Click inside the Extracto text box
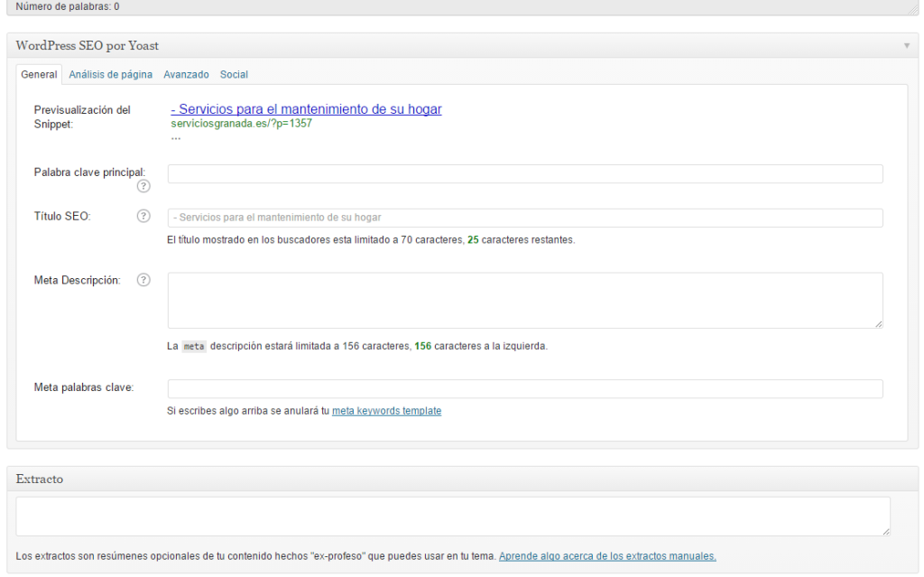This screenshot has height=577, width=924. pos(452,516)
